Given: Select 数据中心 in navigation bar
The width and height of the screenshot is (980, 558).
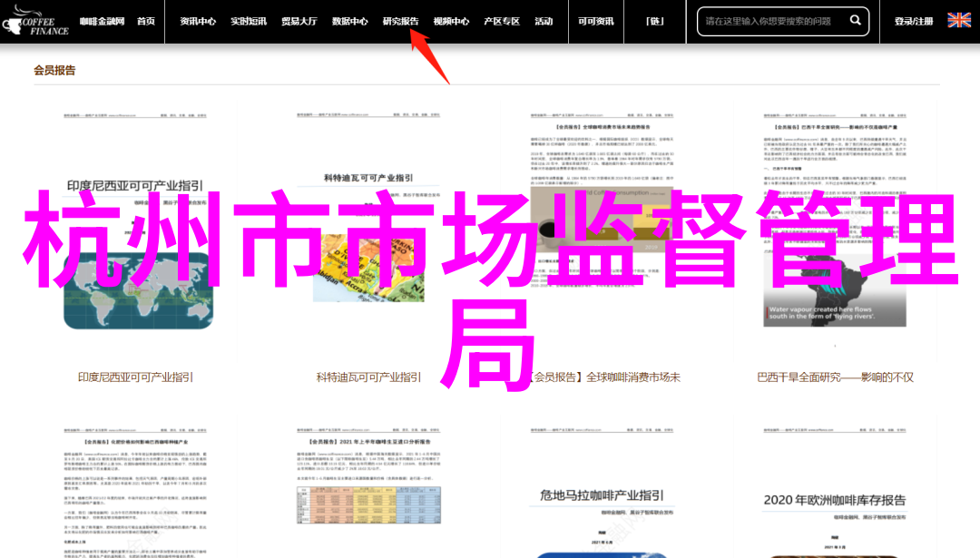Looking at the screenshot, I should click(349, 22).
